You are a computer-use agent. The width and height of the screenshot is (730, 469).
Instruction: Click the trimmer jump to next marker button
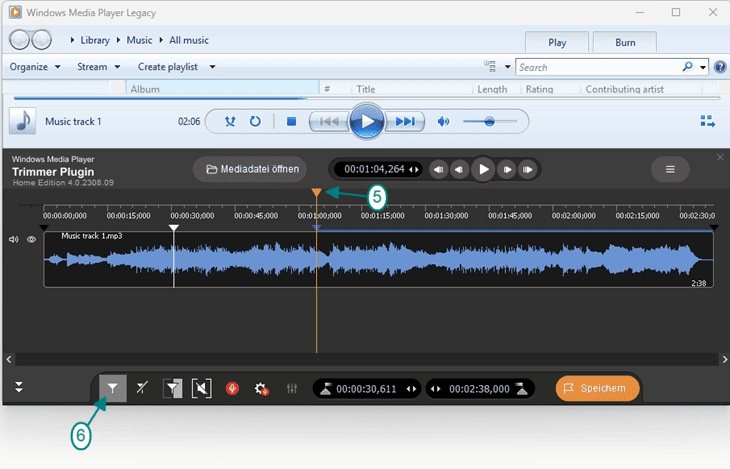pos(527,170)
